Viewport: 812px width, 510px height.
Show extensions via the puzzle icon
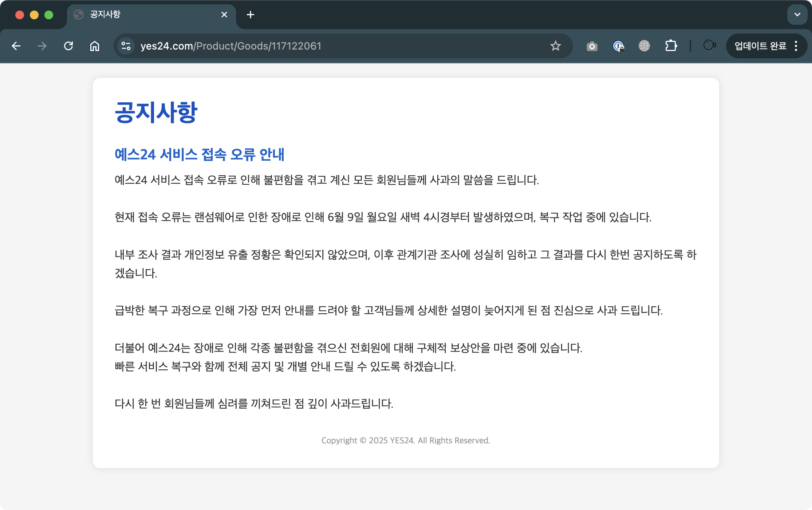[x=671, y=46]
